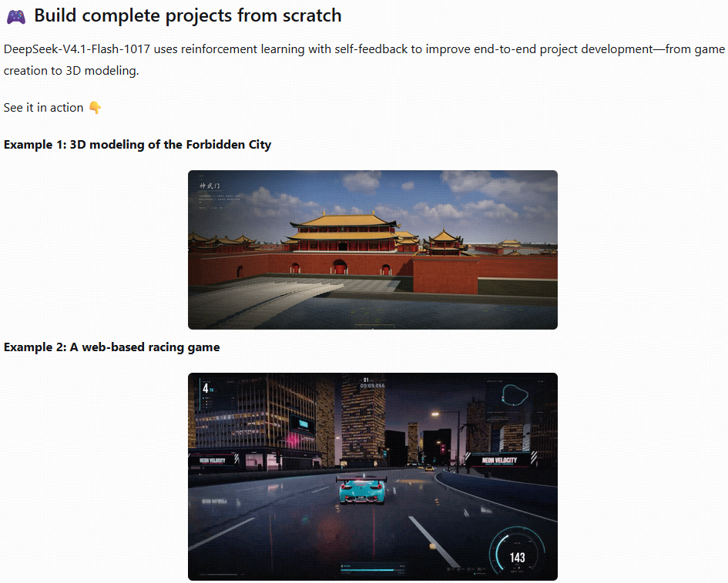Click the "creation to 3D modeling." text line
The height and width of the screenshot is (583, 728).
[x=72, y=71]
